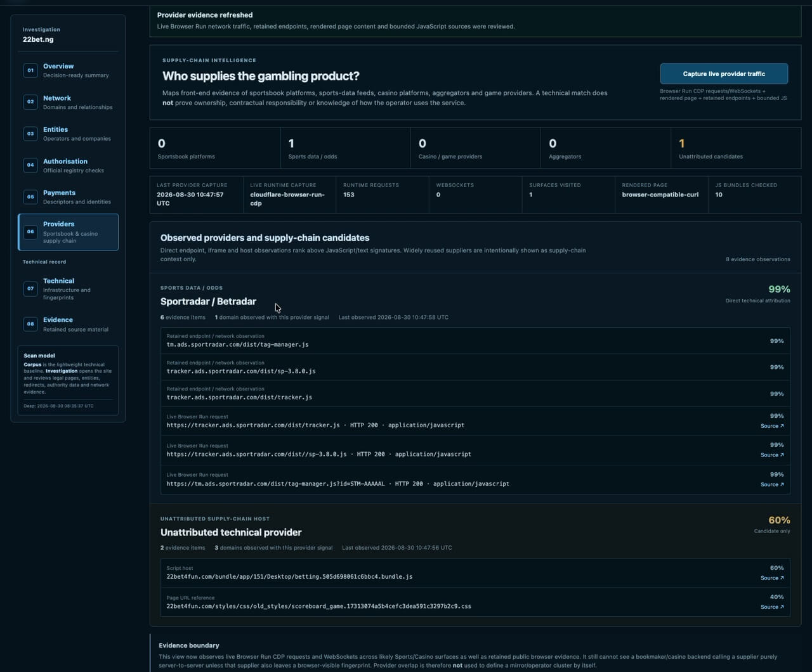
Task: Open Source link for betting bundle.js script host
Action: (772, 578)
